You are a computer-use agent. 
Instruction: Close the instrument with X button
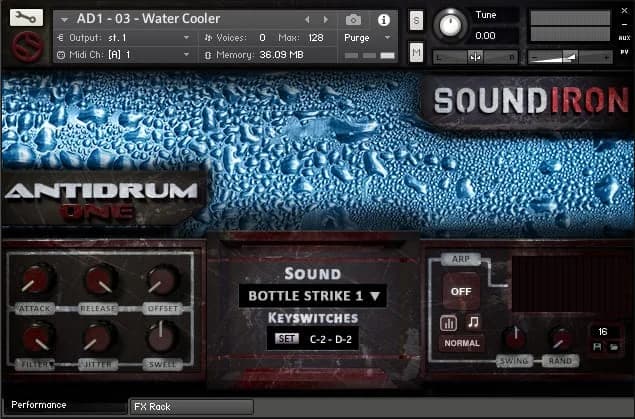(x=624, y=11)
